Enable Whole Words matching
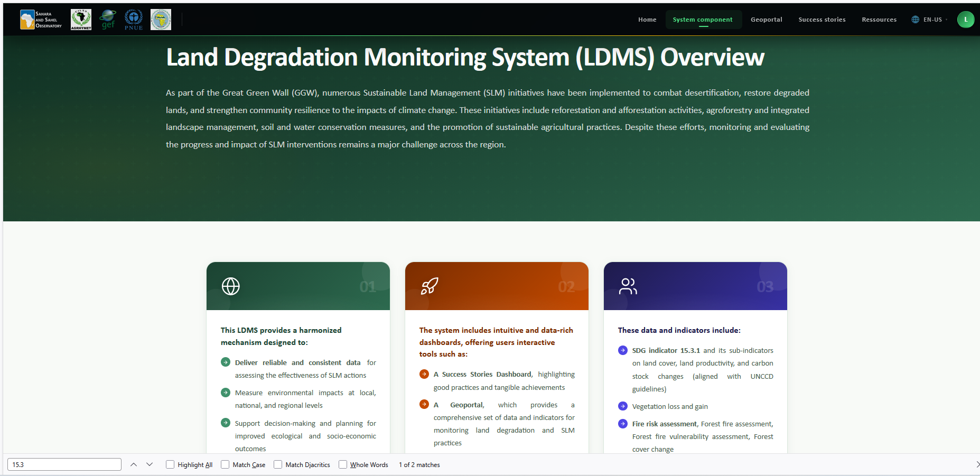 (x=343, y=464)
